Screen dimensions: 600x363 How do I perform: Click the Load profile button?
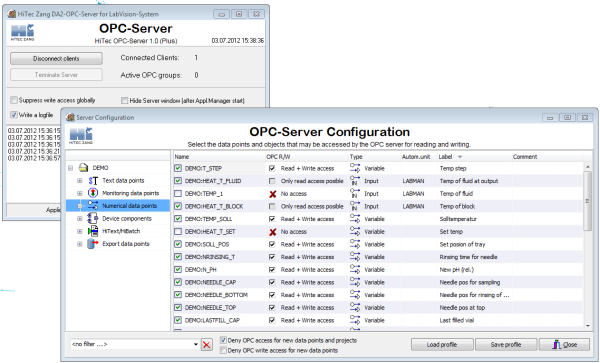[442, 345]
